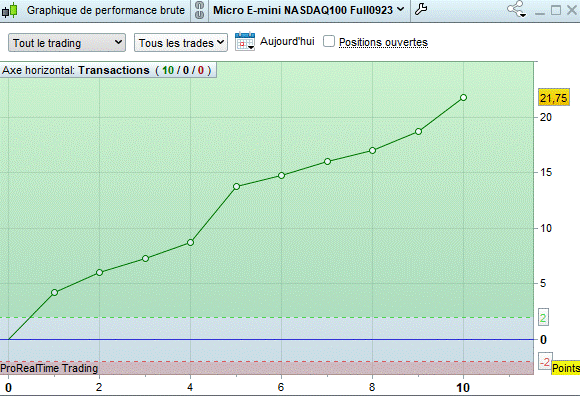Open the calendar date picker icon

click(245, 41)
